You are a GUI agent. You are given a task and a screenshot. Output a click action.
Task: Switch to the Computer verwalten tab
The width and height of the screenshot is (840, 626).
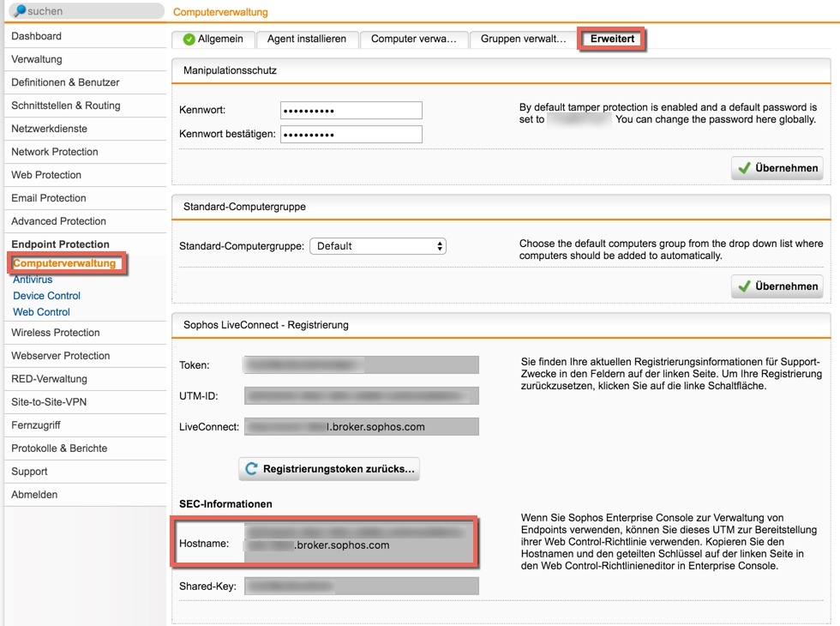(413, 39)
